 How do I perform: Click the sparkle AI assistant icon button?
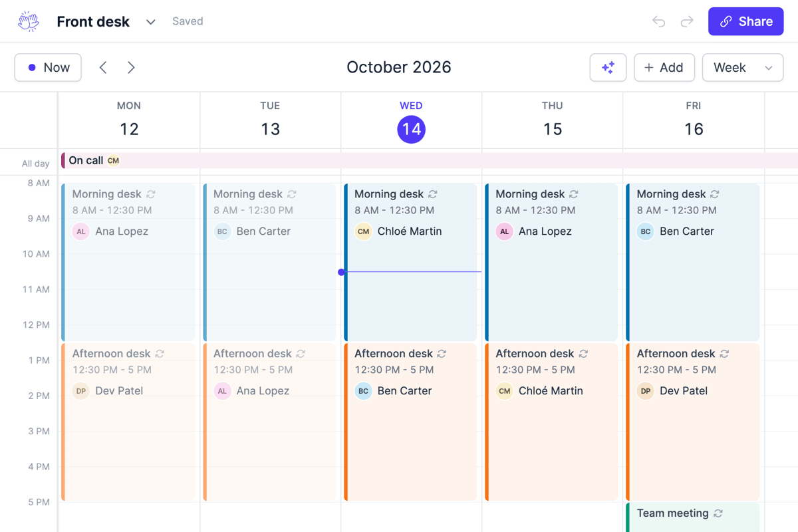608,67
